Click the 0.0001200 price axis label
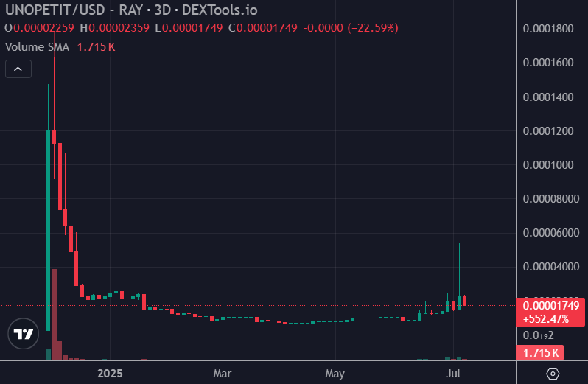Image resolution: width=588 pixels, height=384 pixels. click(548, 131)
